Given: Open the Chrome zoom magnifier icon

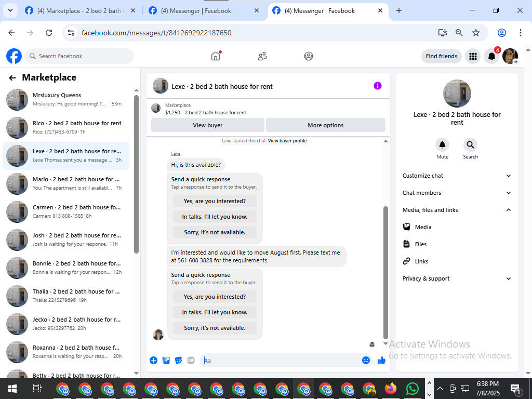Looking at the screenshot, I should click(x=459, y=33).
